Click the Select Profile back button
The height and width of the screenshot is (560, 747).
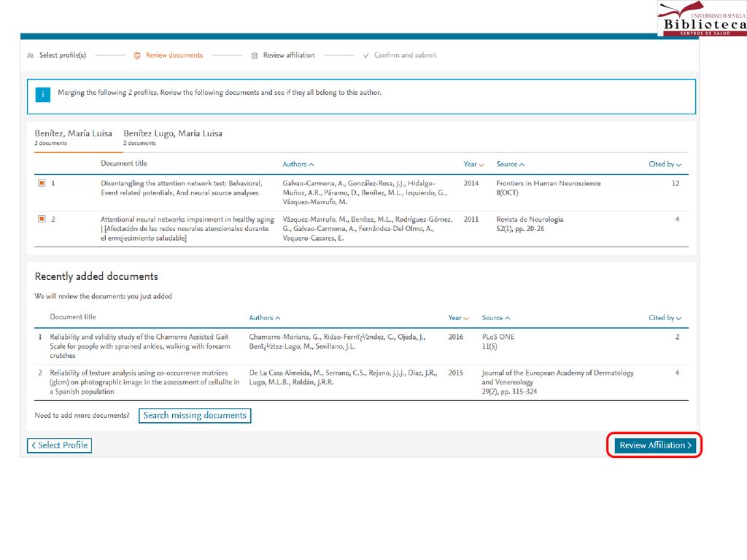tap(60, 446)
